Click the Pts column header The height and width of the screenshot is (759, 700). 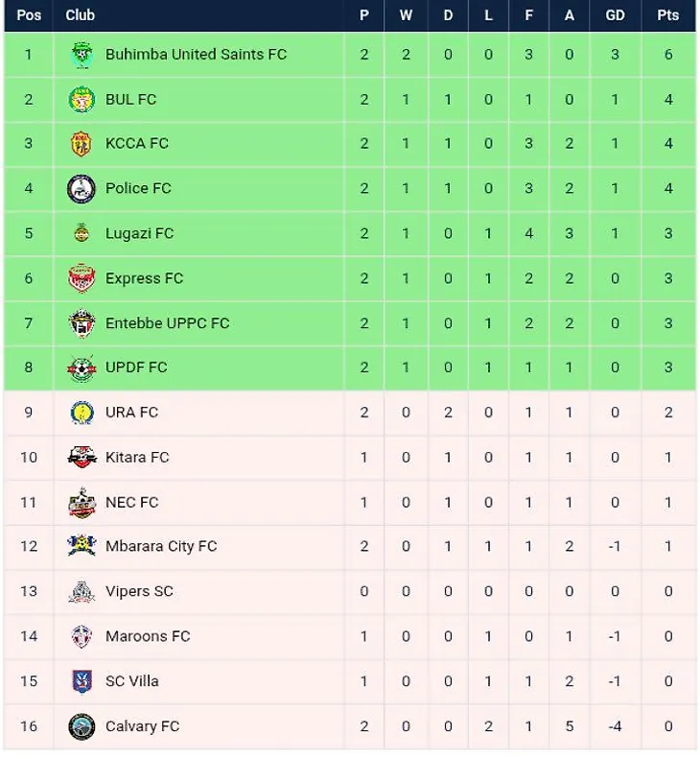click(x=668, y=15)
